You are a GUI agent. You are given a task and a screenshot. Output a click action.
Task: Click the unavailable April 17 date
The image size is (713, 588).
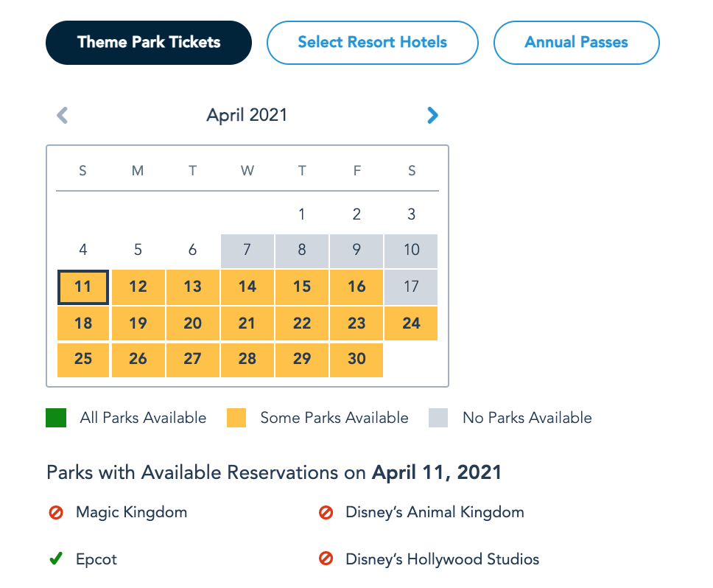(x=411, y=287)
